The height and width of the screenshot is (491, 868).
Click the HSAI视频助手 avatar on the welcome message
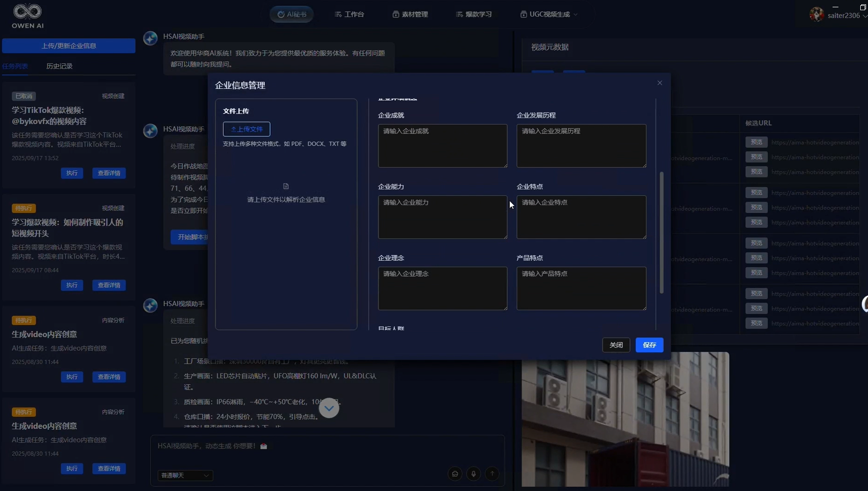point(150,38)
